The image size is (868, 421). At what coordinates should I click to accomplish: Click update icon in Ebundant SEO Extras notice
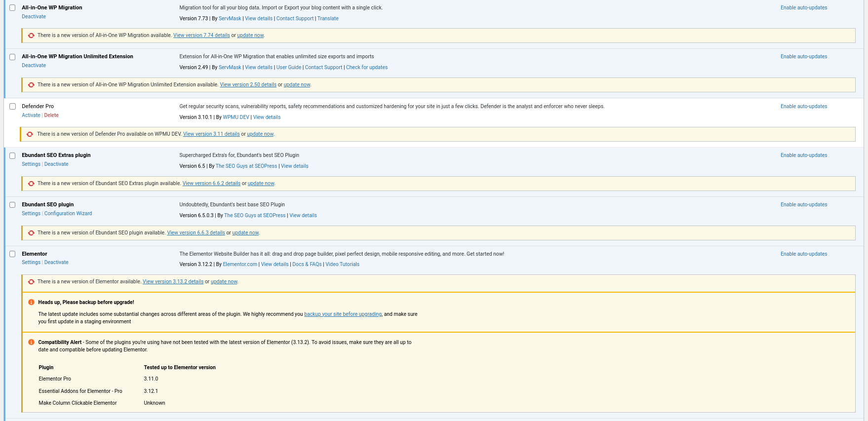31,184
